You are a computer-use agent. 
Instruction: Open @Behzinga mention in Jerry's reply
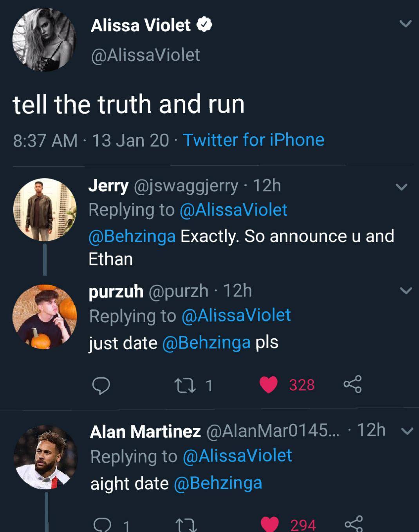132,236
